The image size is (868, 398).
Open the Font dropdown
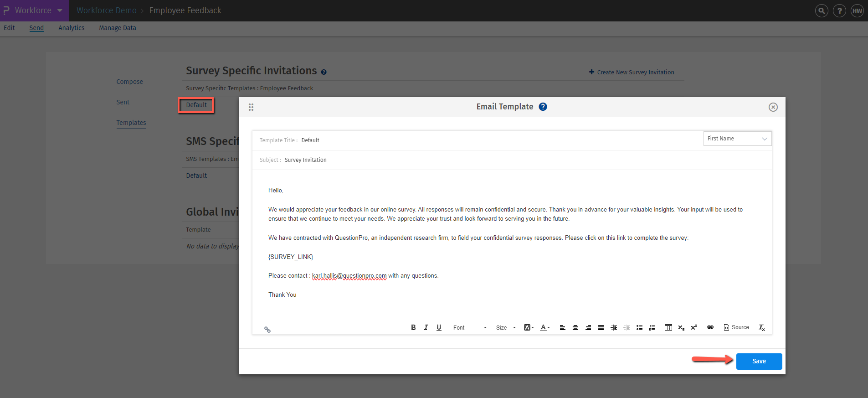470,327
